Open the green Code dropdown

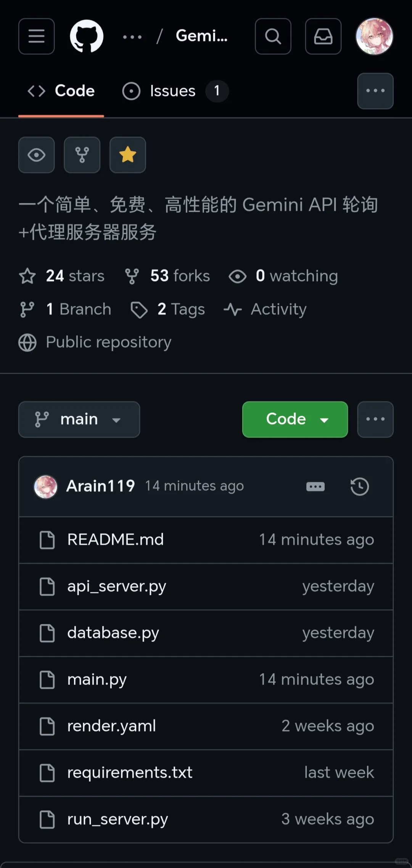(x=295, y=419)
